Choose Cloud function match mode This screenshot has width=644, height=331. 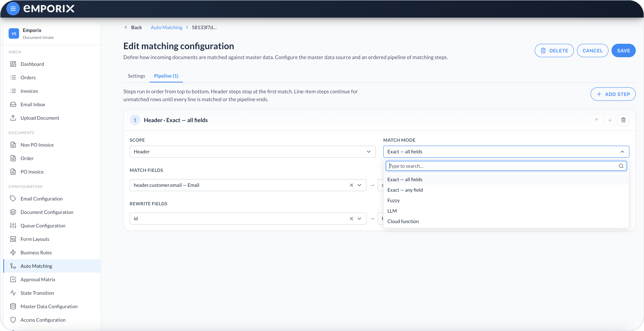pyautogui.click(x=506, y=221)
